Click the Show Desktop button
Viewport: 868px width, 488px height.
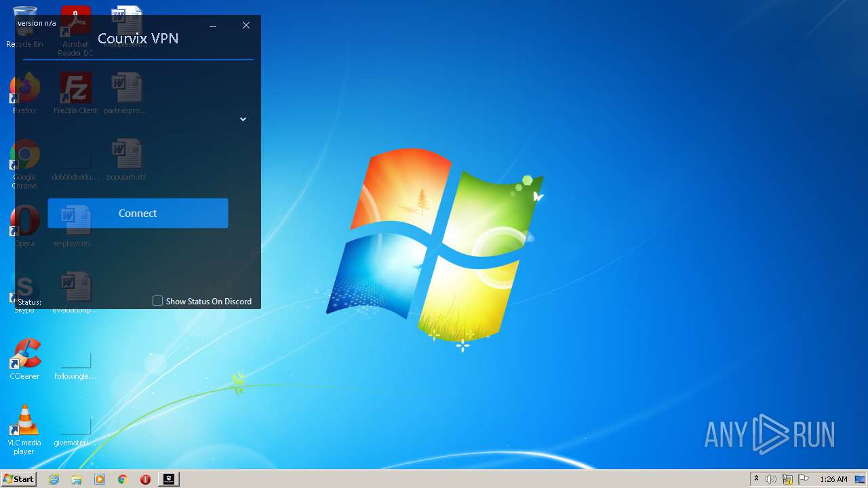click(x=861, y=479)
